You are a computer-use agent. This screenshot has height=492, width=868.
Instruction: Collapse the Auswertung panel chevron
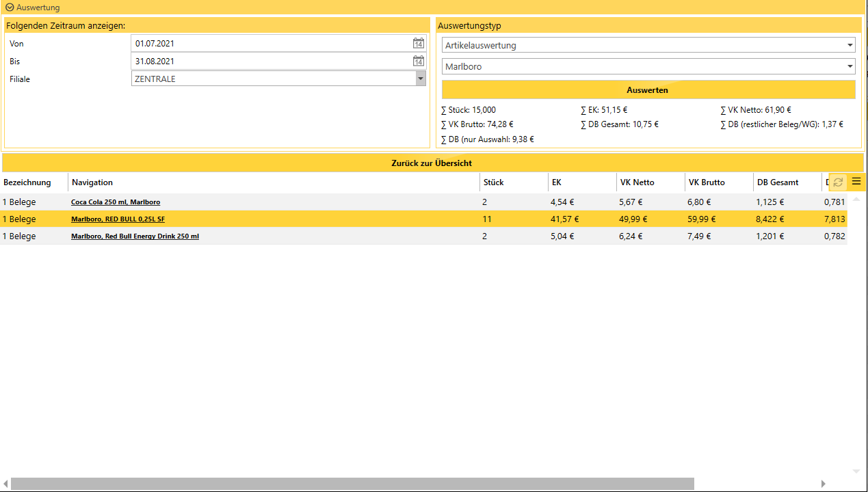pos(10,8)
